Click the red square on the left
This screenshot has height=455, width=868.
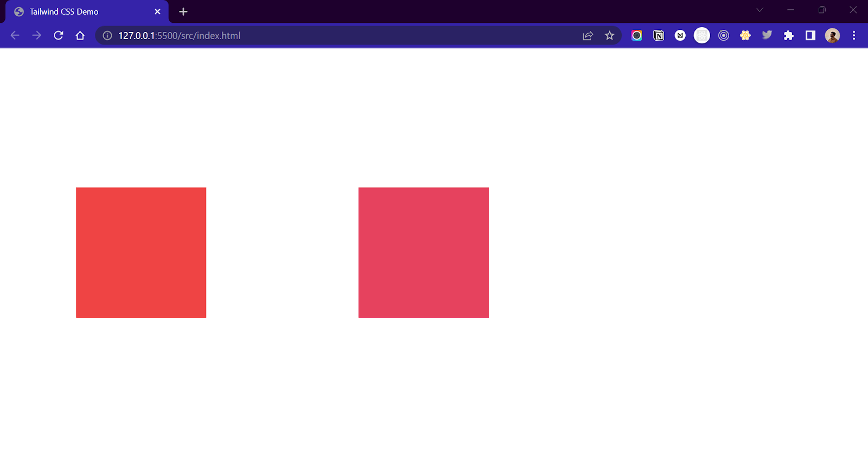pyautogui.click(x=141, y=252)
